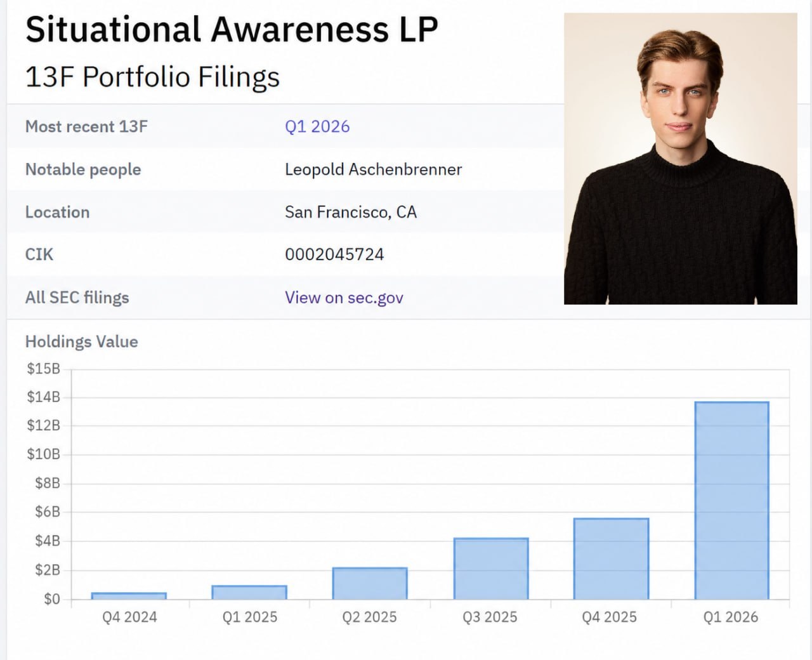Select the Q2 2025 holdings bar
The image size is (812, 660).
370,583
